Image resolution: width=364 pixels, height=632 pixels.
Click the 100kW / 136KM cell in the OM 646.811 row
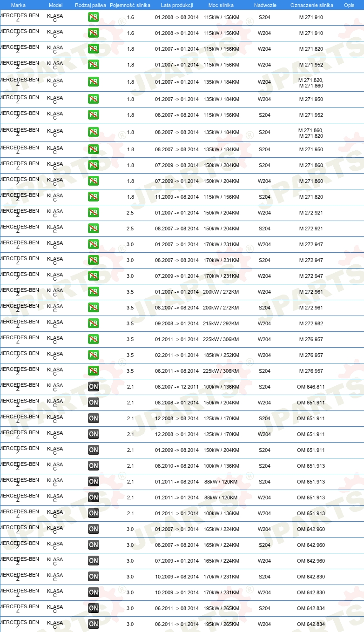click(x=221, y=387)
